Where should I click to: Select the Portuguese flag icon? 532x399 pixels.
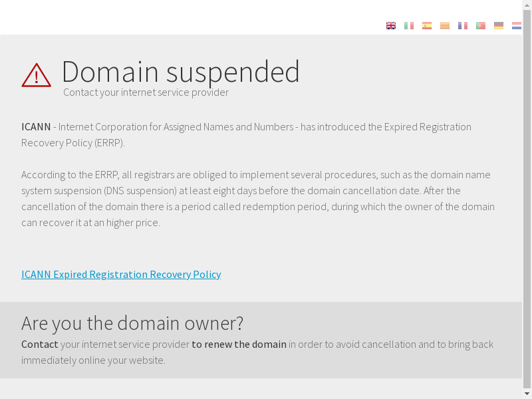[x=481, y=26]
